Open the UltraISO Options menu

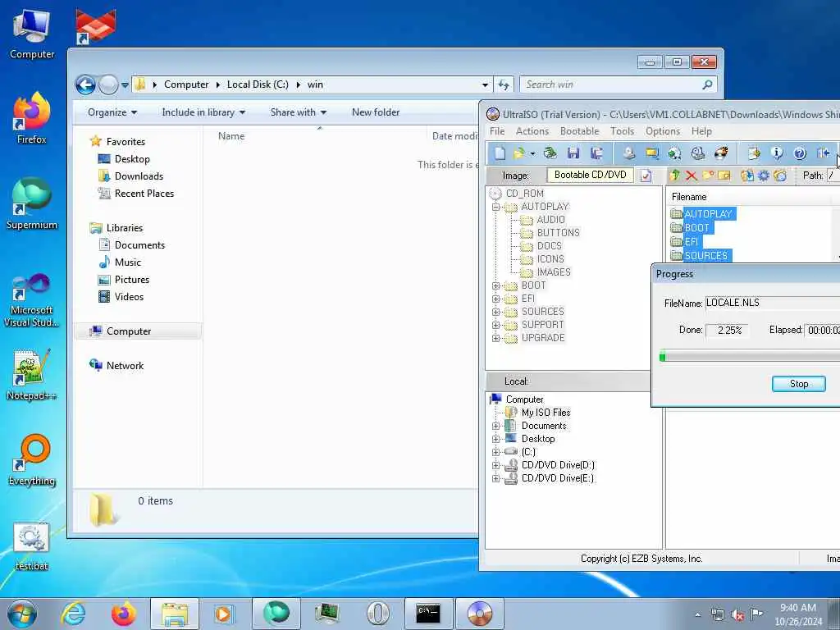click(662, 131)
